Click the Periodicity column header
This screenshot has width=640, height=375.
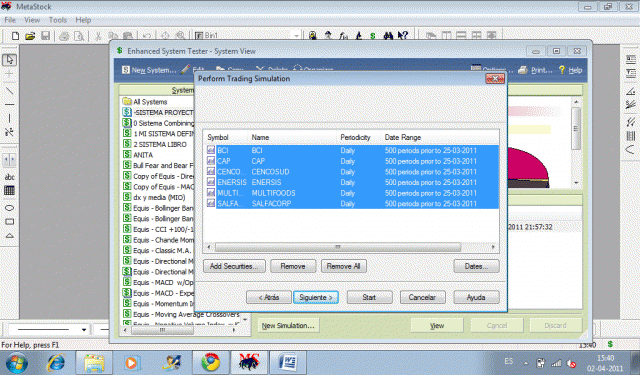359,138
